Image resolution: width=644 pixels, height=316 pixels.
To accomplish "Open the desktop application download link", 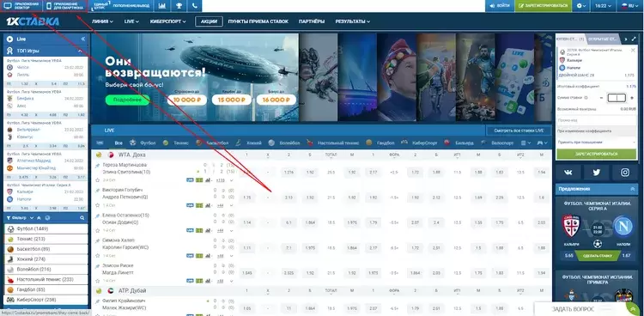I will [21, 6].
